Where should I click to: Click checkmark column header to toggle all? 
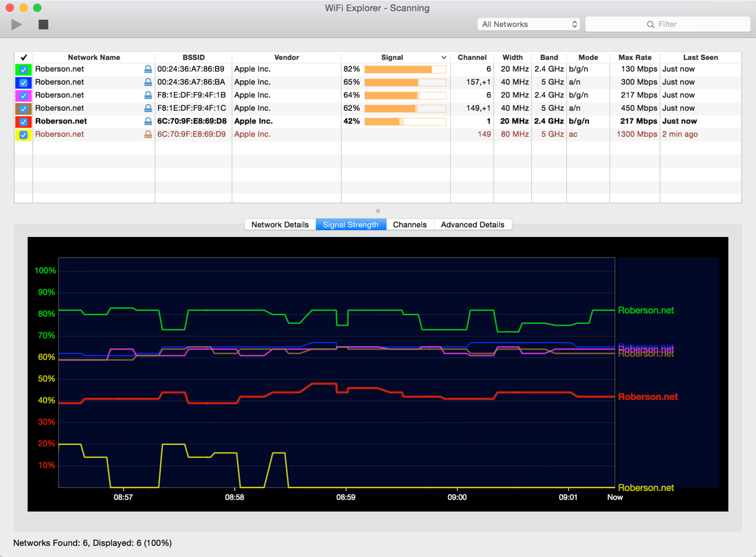point(23,58)
